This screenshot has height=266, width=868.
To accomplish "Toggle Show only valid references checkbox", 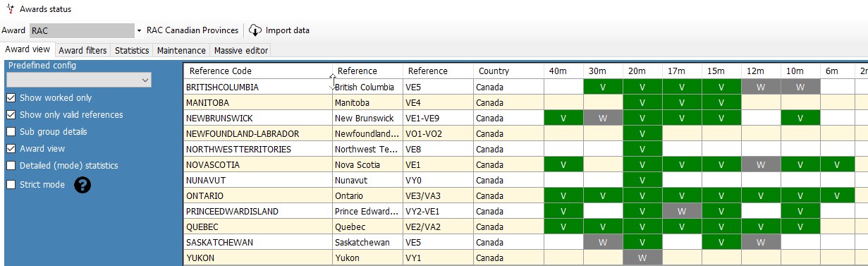I will pyautogui.click(x=11, y=115).
